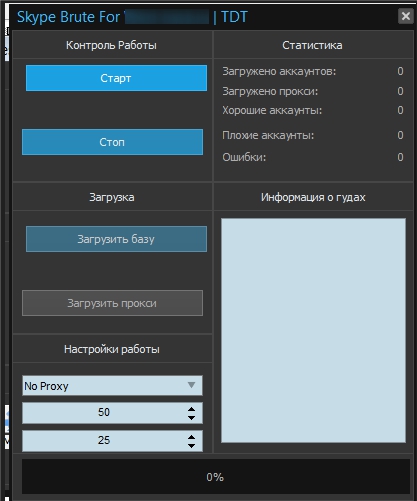The width and height of the screenshot is (417, 501).
Task: Open the No Proxy dropdown arrow
Action: 191,385
